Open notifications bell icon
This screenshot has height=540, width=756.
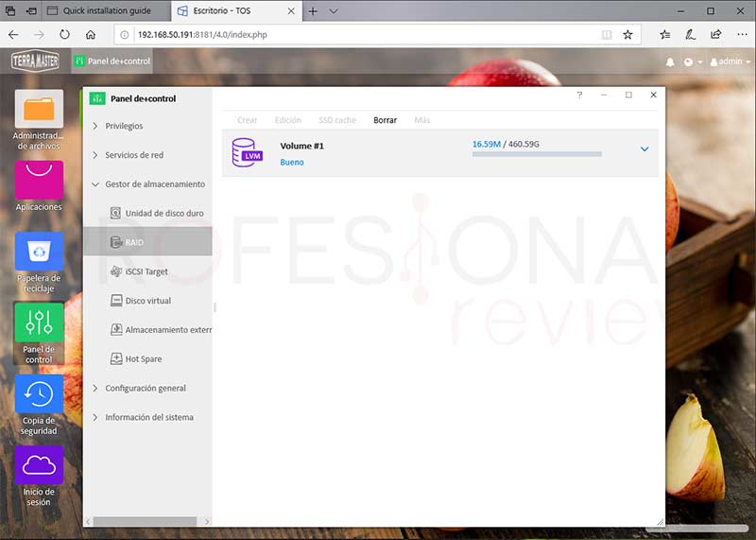(x=670, y=62)
